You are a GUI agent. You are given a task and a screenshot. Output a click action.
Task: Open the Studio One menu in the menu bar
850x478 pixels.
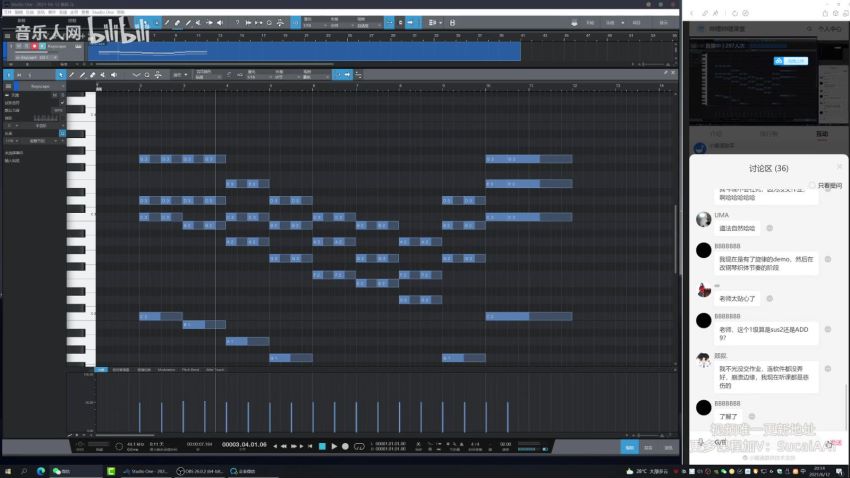click(103, 12)
